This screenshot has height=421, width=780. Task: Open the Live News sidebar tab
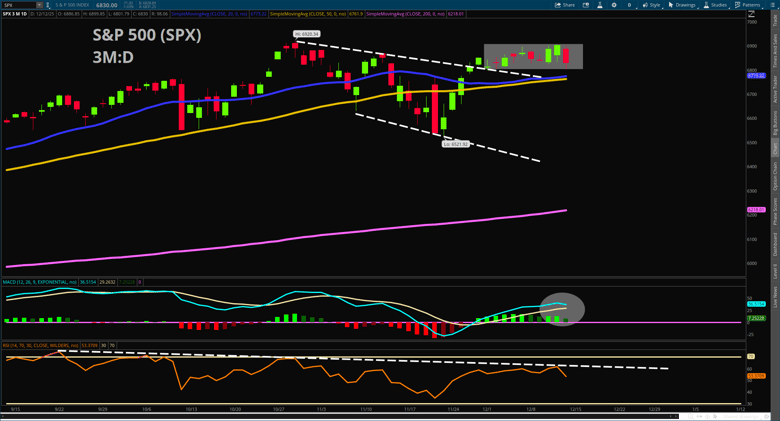tap(775, 297)
